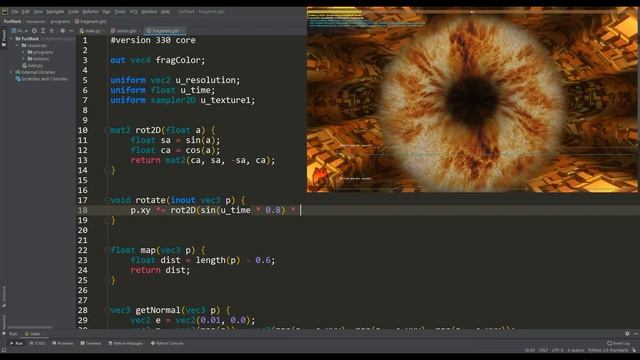Open the Problems tool window

pos(62,343)
